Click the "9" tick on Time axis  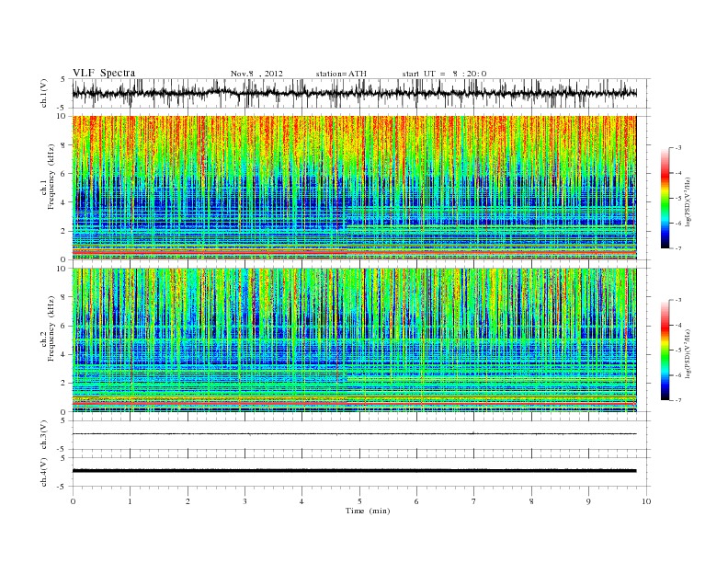(588, 501)
